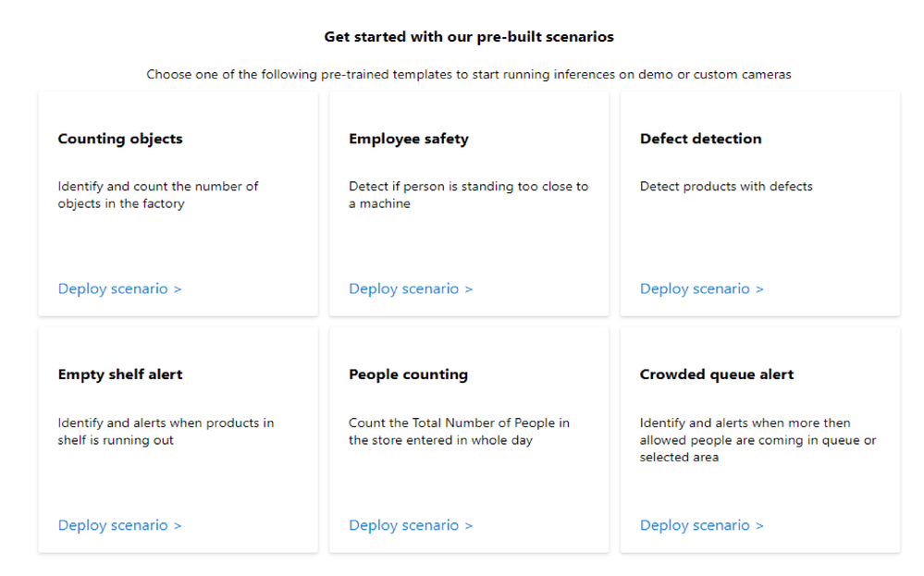Select the Empty shelf alert heading
This screenshot has width=924, height=576.
120,374
